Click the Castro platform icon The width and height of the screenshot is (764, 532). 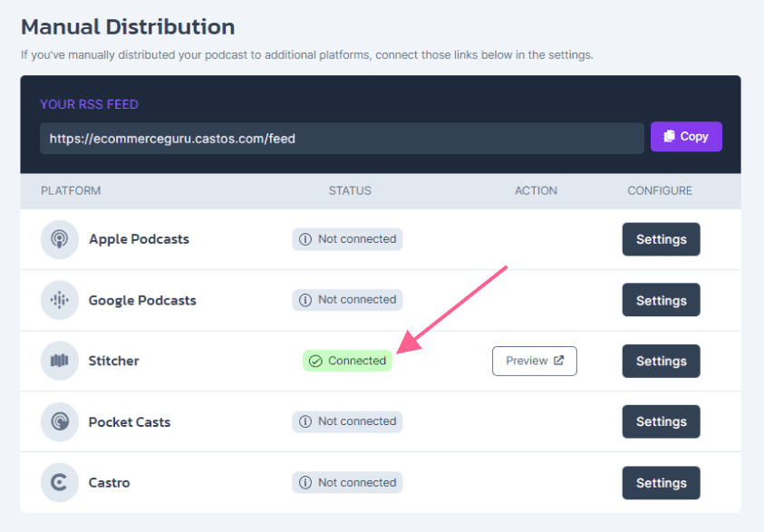pos(60,482)
